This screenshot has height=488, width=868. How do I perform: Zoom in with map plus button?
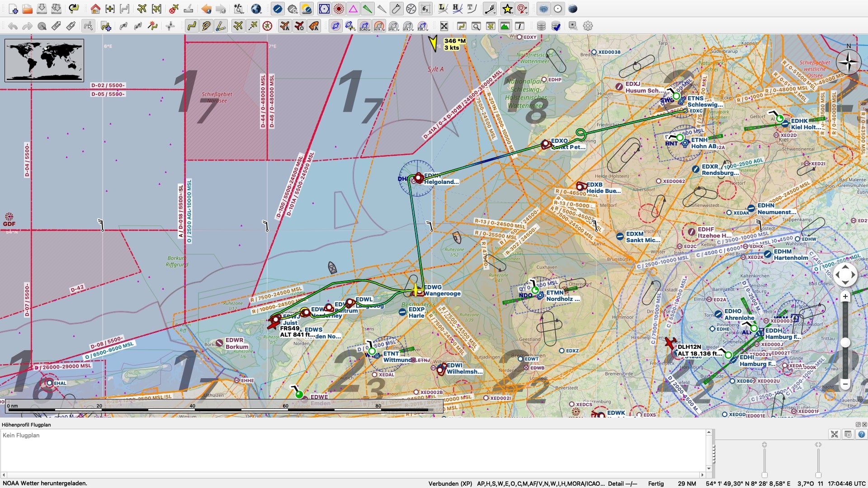[845, 296]
